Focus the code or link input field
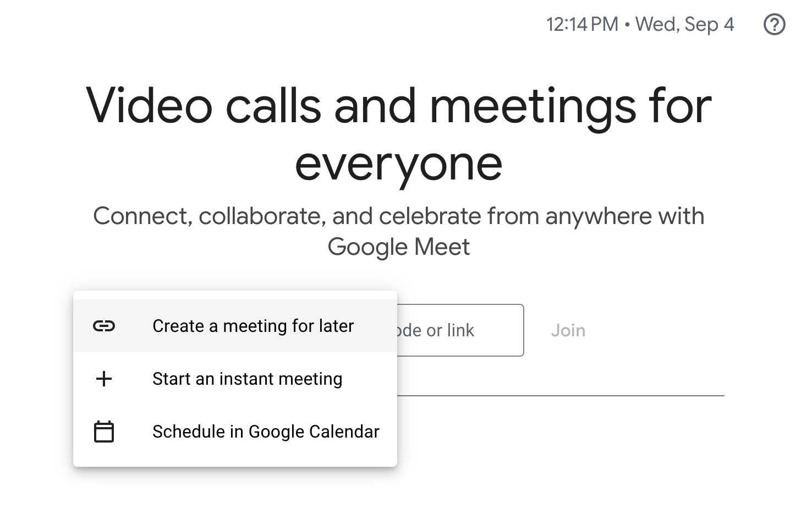Screen dimensions: 812x524 [x=460, y=330]
